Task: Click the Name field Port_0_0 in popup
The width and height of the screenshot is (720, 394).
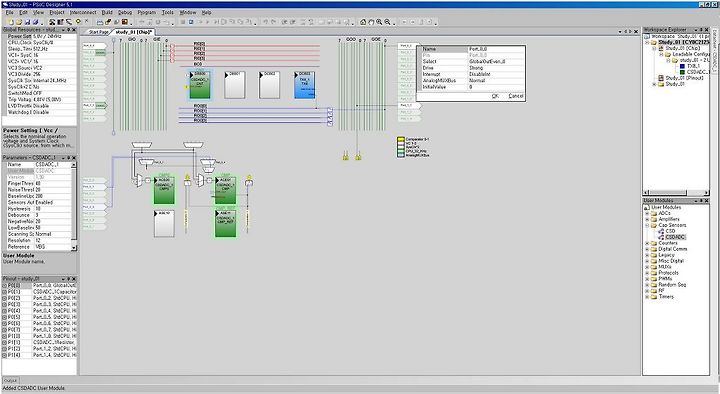Action: tap(496, 49)
